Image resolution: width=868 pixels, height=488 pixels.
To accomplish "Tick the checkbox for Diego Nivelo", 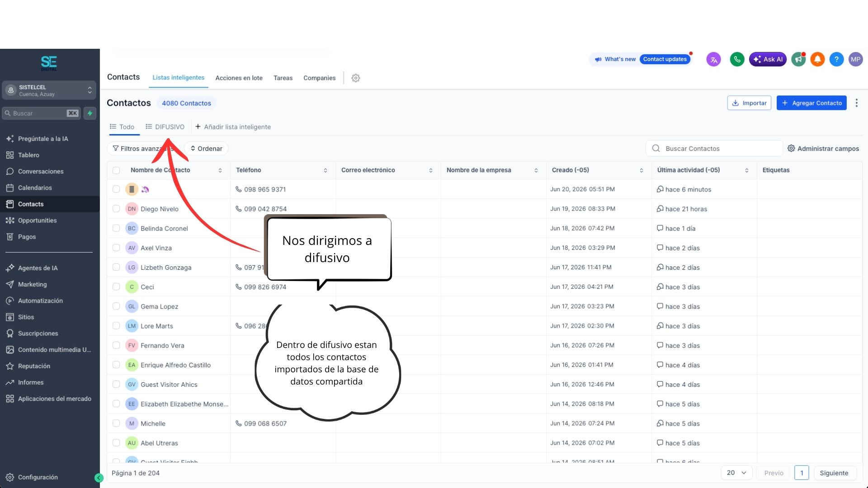I will coord(116,209).
